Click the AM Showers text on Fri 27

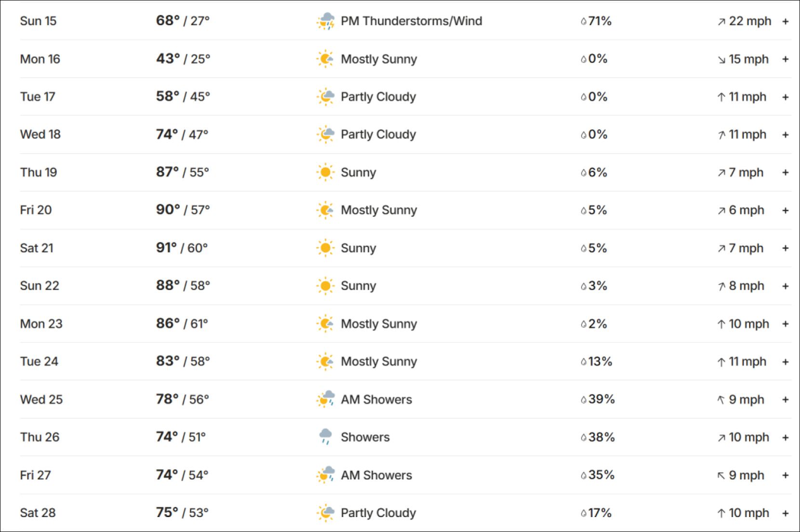[376, 475]
